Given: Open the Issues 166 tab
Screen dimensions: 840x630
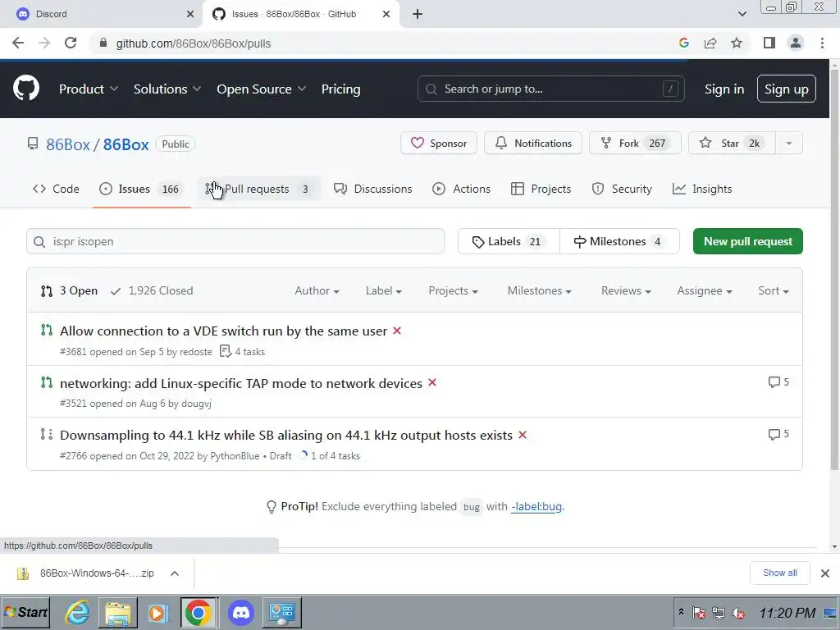Looking at the screenshot, I should pos(141,189).
